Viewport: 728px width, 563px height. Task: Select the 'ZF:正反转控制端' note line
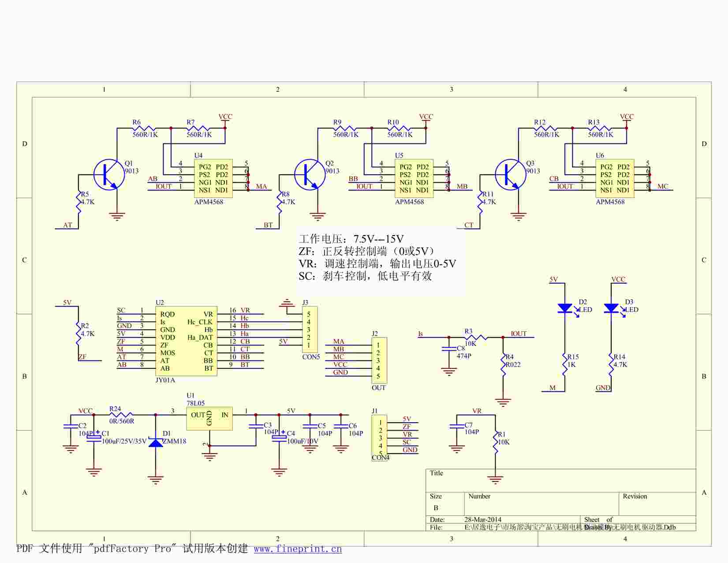coord(367,251)
